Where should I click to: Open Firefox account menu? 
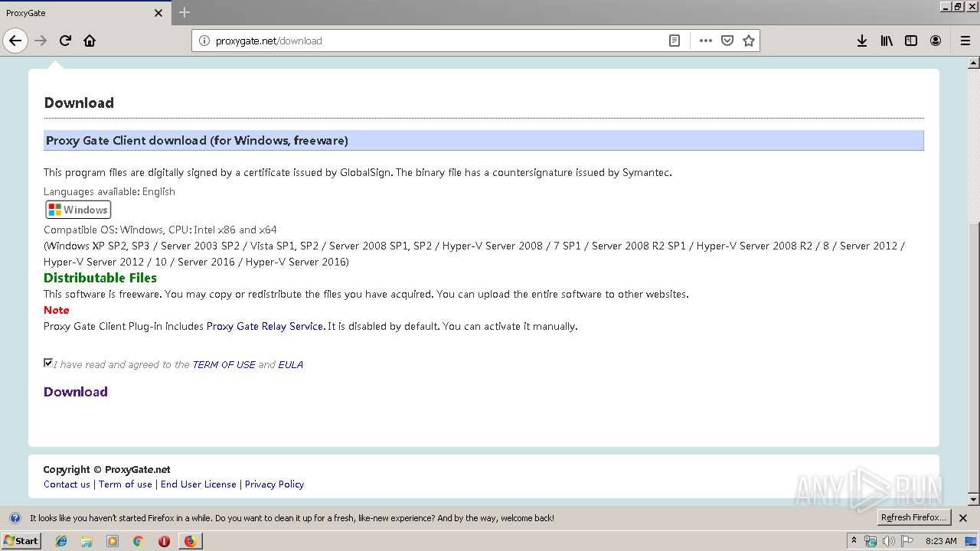coord(936,41)
